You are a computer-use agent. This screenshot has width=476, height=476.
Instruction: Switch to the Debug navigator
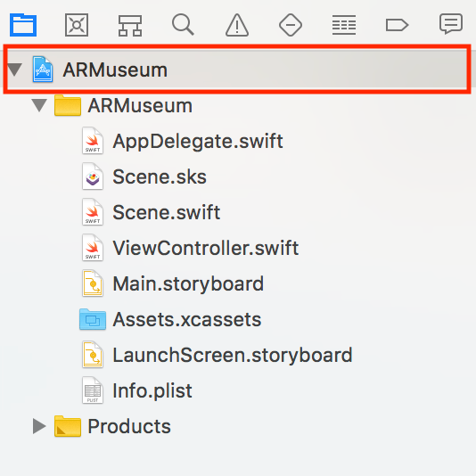[x=344, y=25]
